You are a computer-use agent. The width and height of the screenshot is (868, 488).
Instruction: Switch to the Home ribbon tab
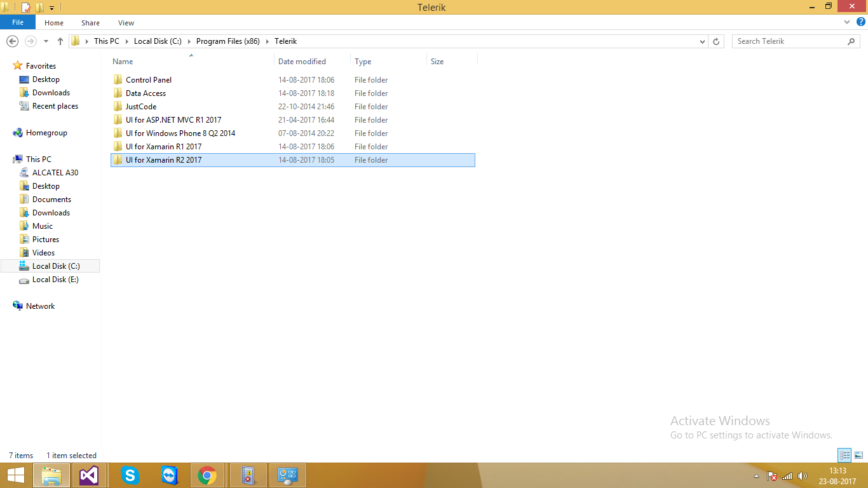coord(54,23)
